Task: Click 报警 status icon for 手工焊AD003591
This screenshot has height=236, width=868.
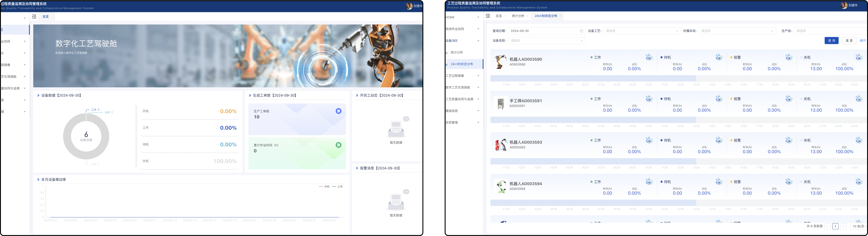Action: point(789,99)
